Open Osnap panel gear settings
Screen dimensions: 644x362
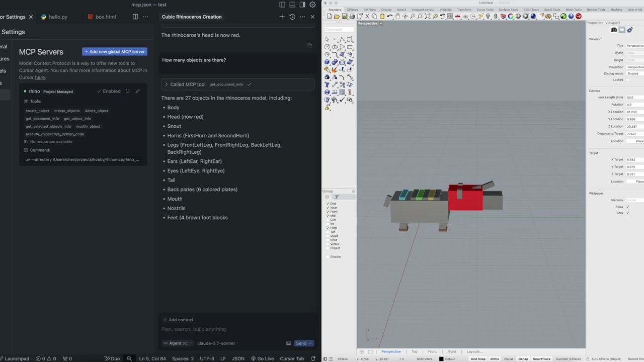pos(353,191)
